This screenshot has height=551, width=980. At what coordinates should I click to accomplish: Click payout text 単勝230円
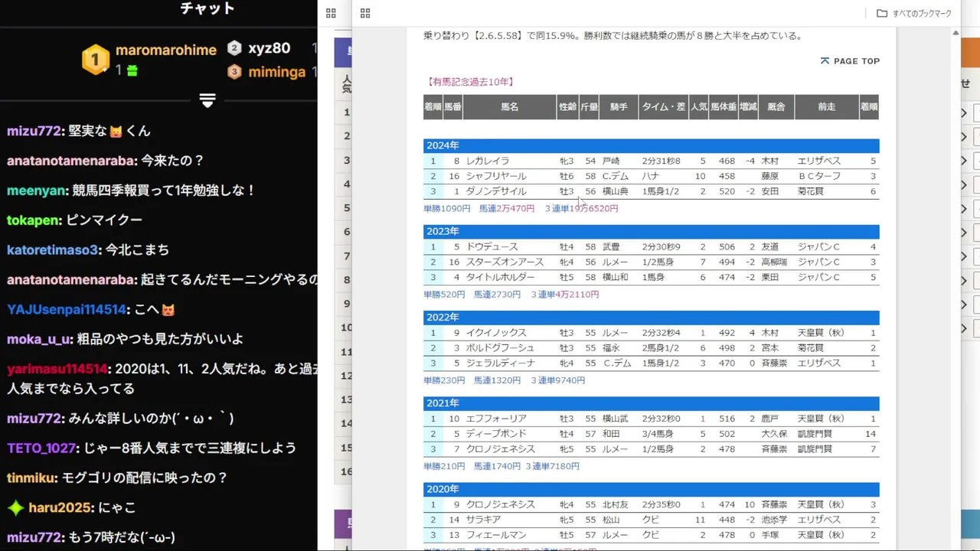[444, 380]
